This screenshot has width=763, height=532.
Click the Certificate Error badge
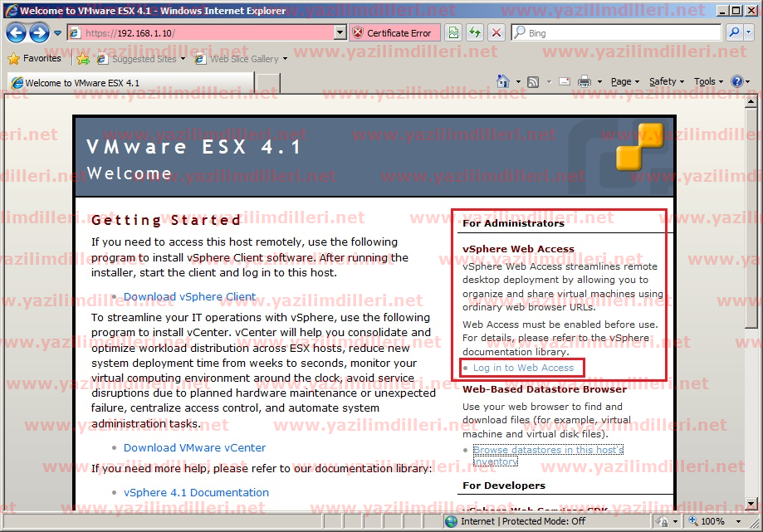click(394, 33)
